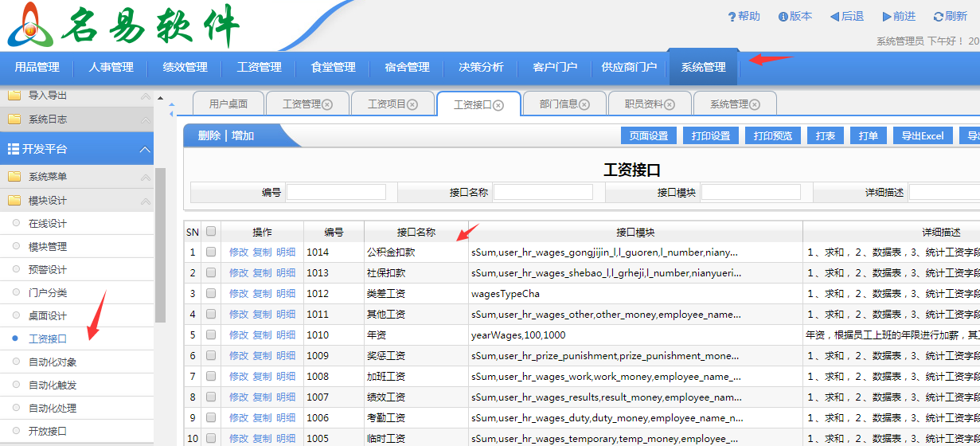Click the 模块设计 folder icon
This screenshot has height=446, width=980.
tap(14, 201)
